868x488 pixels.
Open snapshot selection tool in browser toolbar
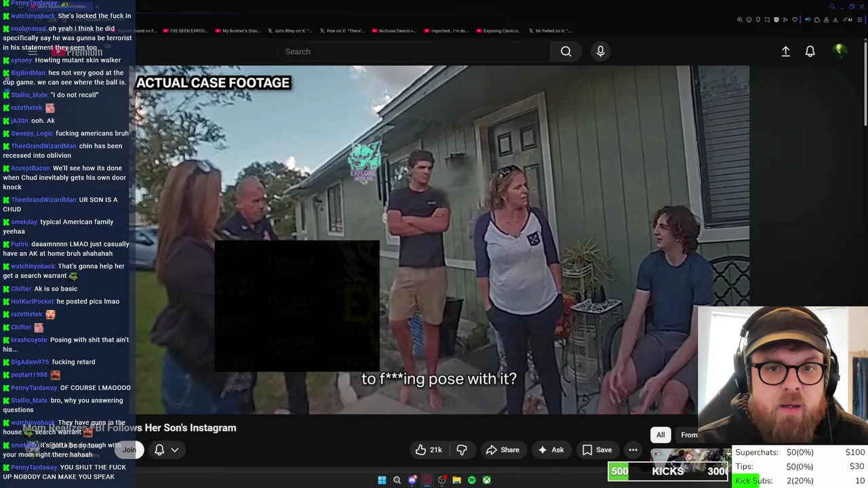click(767, 20)
